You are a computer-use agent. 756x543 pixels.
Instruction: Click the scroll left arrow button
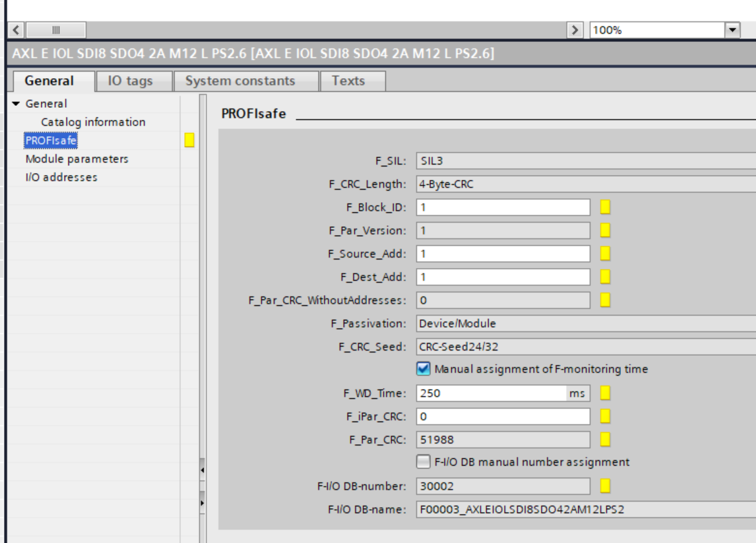coord(16,30)
